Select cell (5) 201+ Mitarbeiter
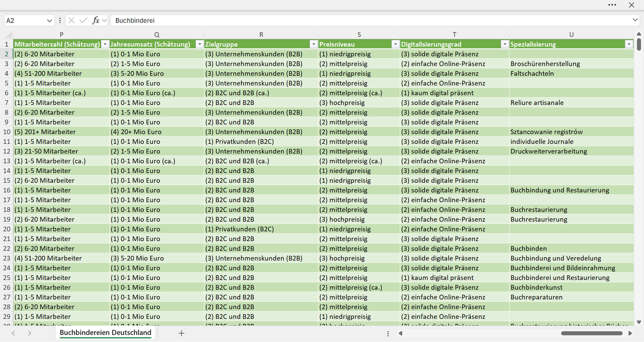 [62, 132]
